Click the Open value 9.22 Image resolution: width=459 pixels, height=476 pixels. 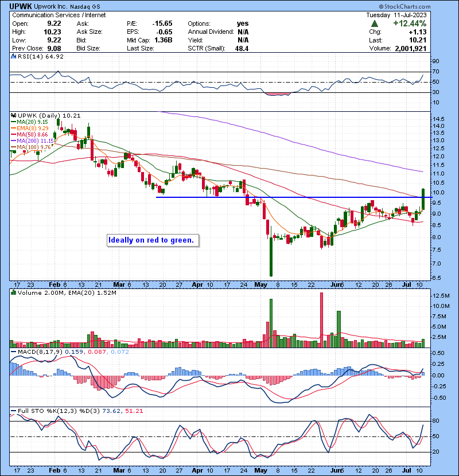pos(54,24)
